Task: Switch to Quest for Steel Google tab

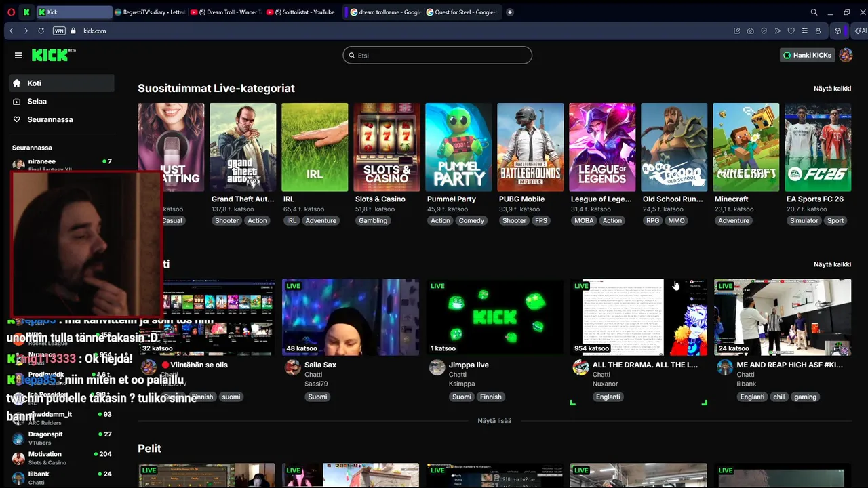Action: (x=462, y=12)
